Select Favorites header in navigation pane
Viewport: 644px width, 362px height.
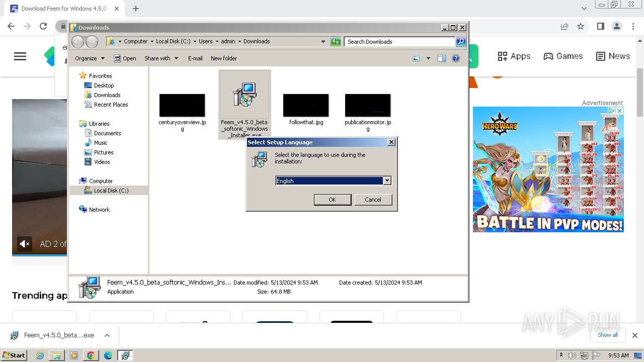pyautogui.click(x=100, y=76)
